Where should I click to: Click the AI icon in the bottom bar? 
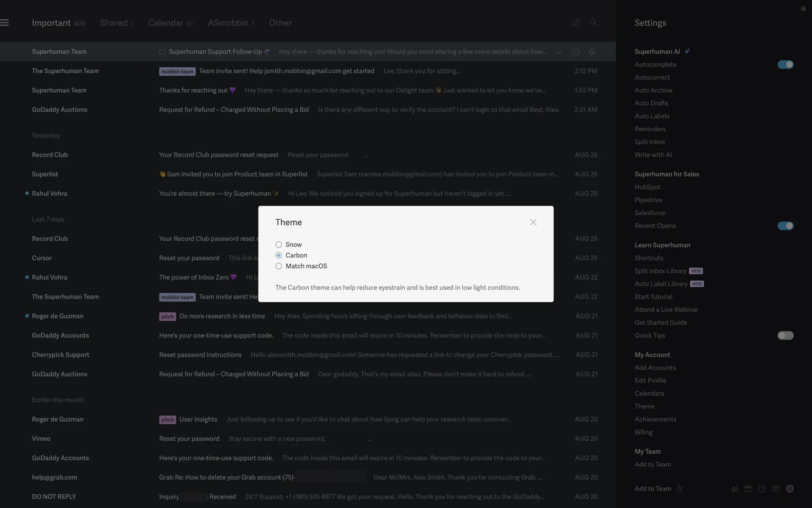point(735,489)
